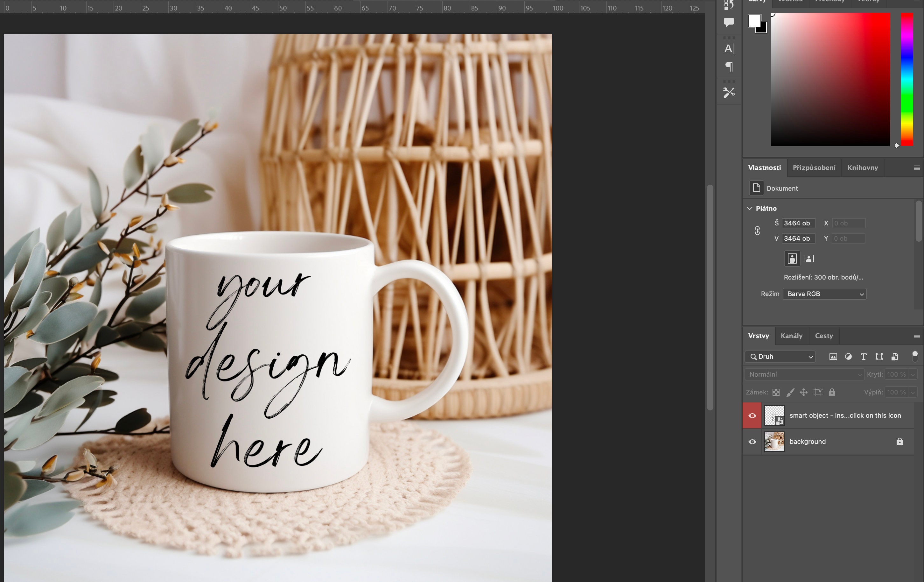Image resolution: width=924 pixels, height=582 pixels.
Task: Switch to the Kanály tab
Action: [792, 336]
